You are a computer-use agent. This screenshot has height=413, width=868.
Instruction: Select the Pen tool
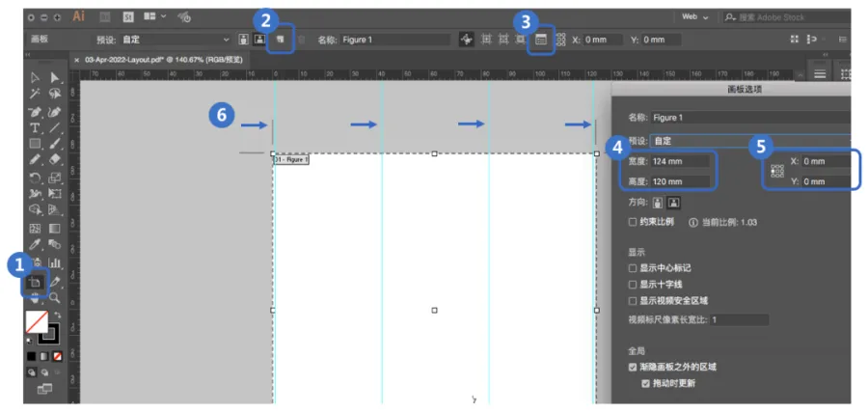pos(36,111)
